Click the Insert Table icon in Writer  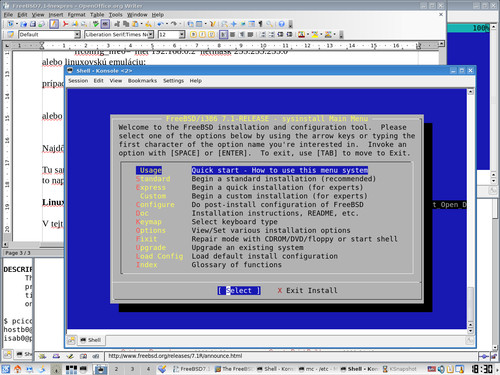(199, 24)
